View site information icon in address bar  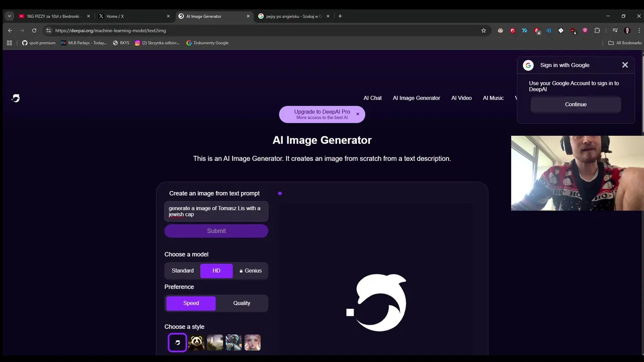[x=48, y=30]
